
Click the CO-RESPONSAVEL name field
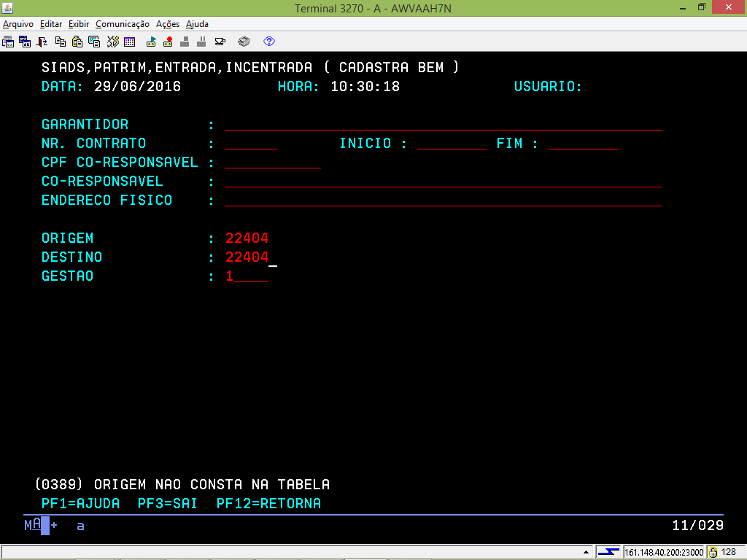pos(444,182)
